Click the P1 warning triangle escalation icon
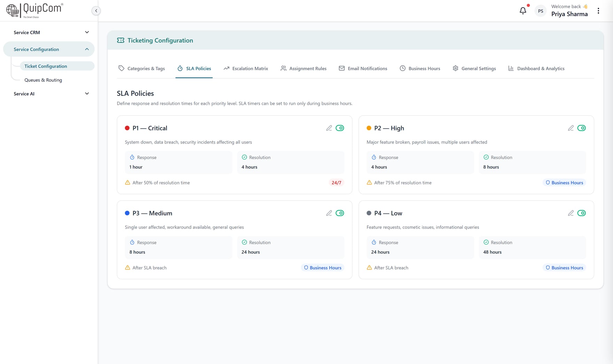The height and width of the screenshot is (364, 613). [127, 183]
